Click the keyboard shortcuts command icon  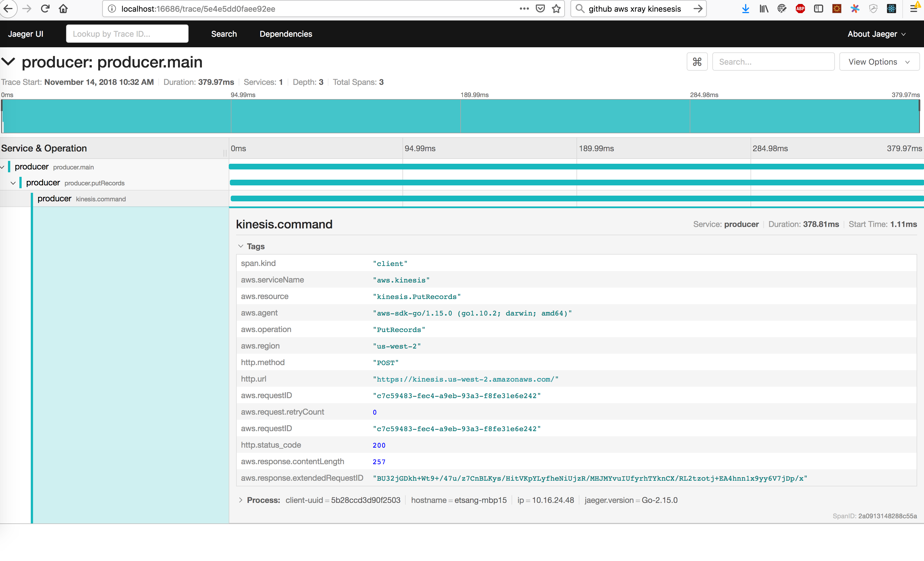(x=697, y=62)
